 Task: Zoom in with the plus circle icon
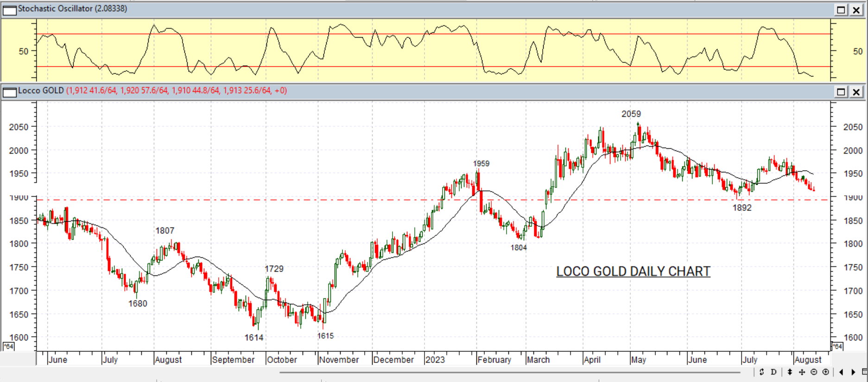point(825,372)
